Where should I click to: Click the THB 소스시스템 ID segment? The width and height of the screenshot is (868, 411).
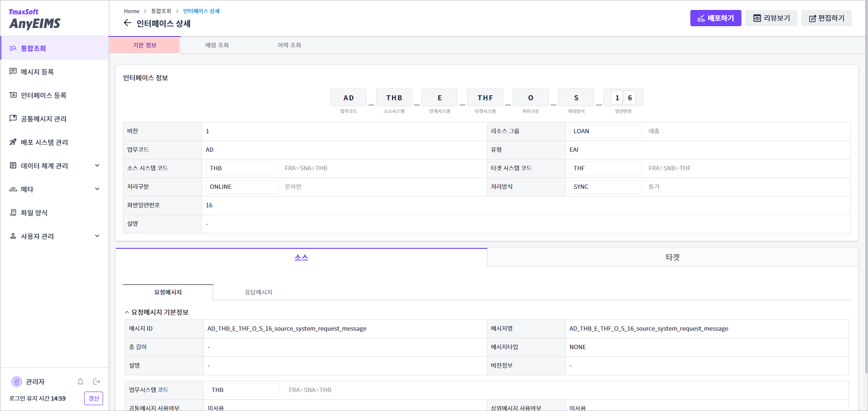[394, 98]
